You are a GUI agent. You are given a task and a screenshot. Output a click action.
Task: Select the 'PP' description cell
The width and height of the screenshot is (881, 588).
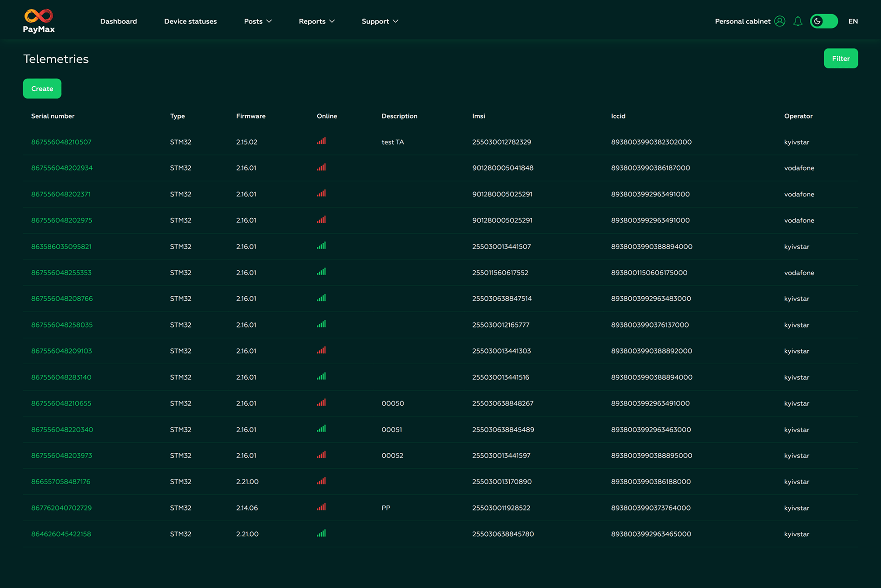(x=386, y=508)
